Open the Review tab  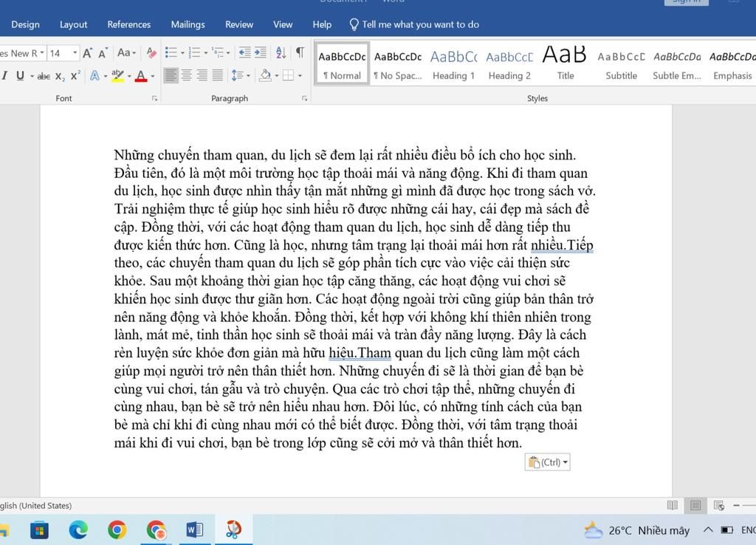239,24
